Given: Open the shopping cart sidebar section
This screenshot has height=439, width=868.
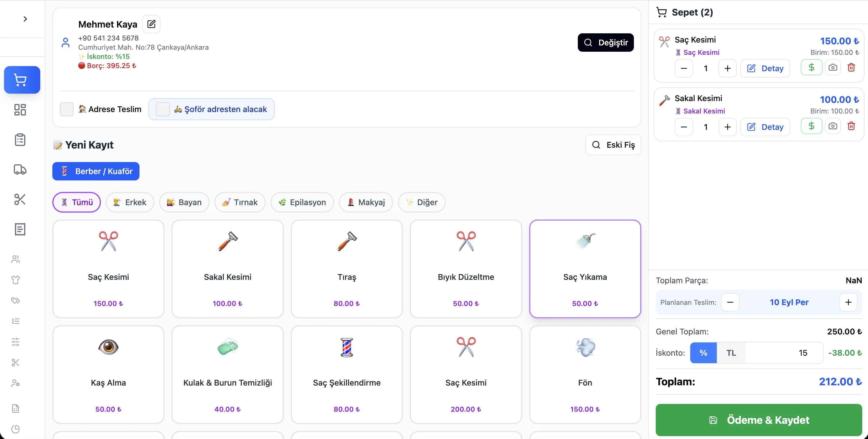Looking at the screenshot, I should pos(22,80).
